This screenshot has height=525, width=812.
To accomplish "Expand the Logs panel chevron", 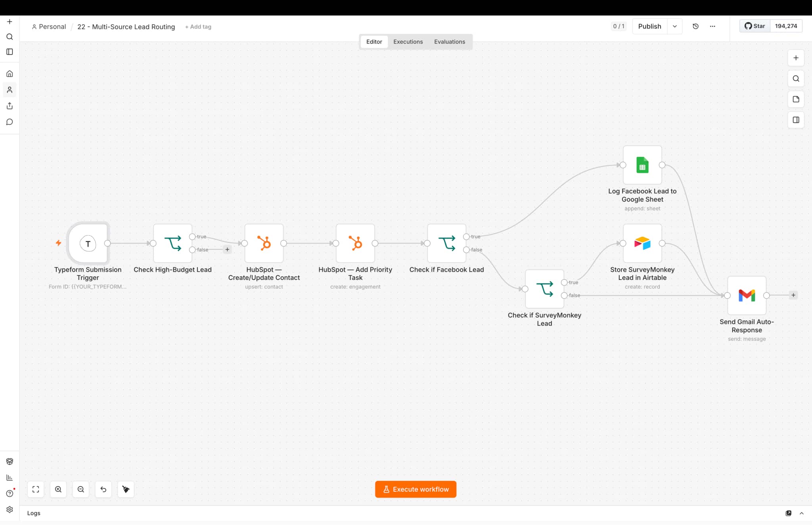I will tap(801, 513).
